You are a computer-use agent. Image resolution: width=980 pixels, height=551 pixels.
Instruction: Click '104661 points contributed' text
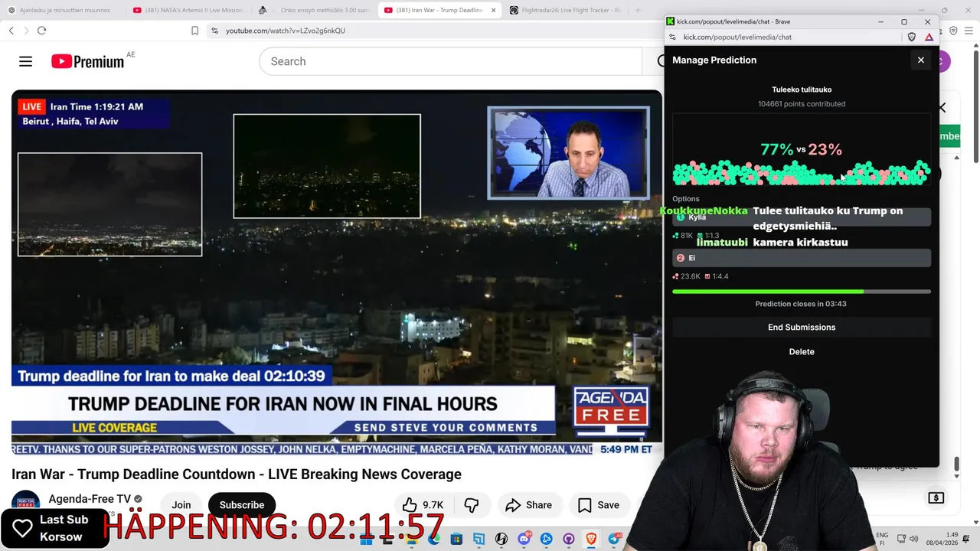[802, 104]
